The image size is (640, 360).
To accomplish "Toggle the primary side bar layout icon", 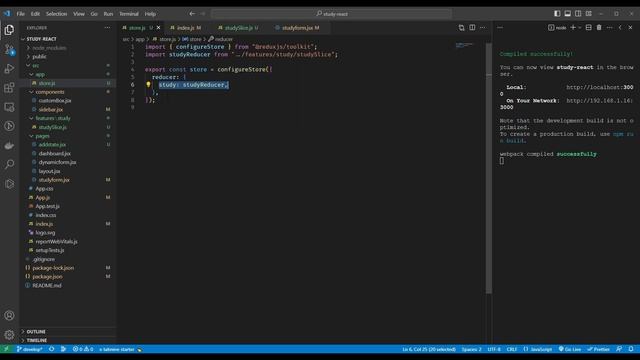I will (557, 13).
